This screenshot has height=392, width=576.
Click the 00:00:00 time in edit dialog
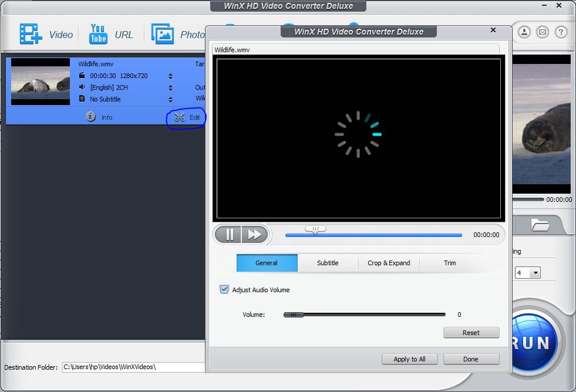pyautogui.click(x=486, y=235)
